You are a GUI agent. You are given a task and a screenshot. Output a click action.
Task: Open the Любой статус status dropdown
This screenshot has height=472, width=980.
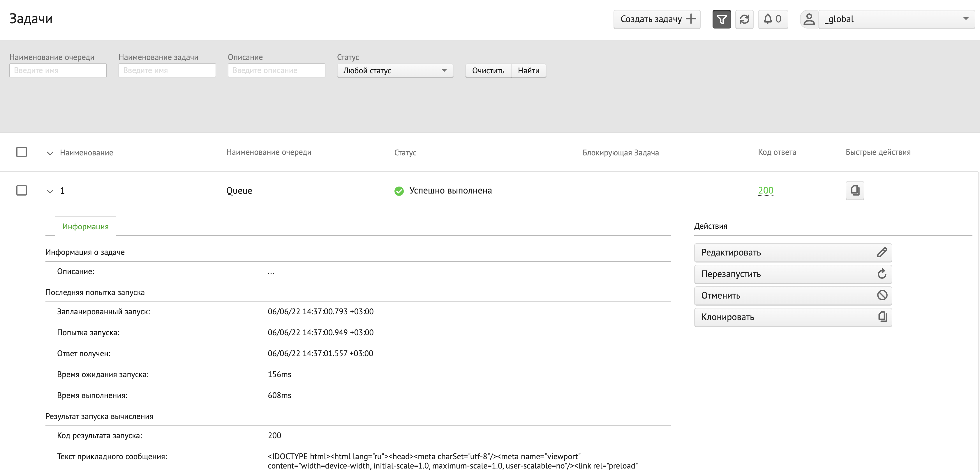click(394, 71)
